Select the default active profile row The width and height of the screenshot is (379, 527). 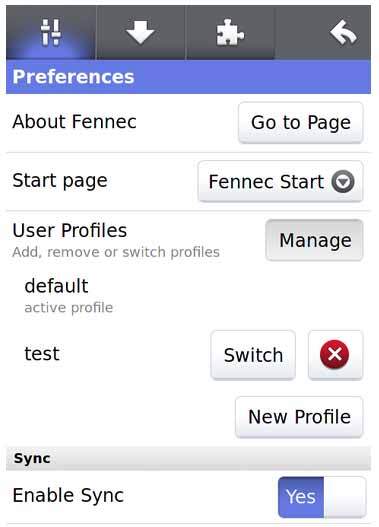click(188, 295)
